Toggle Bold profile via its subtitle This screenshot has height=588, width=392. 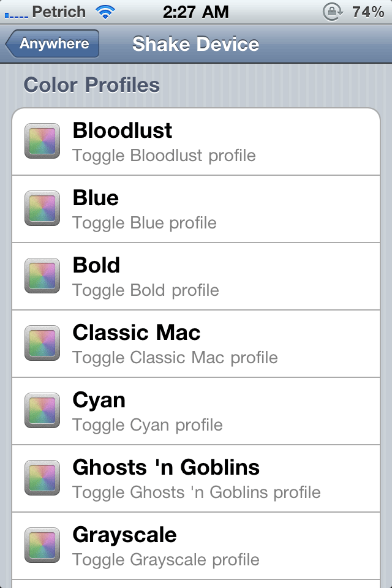click(146, 290)
